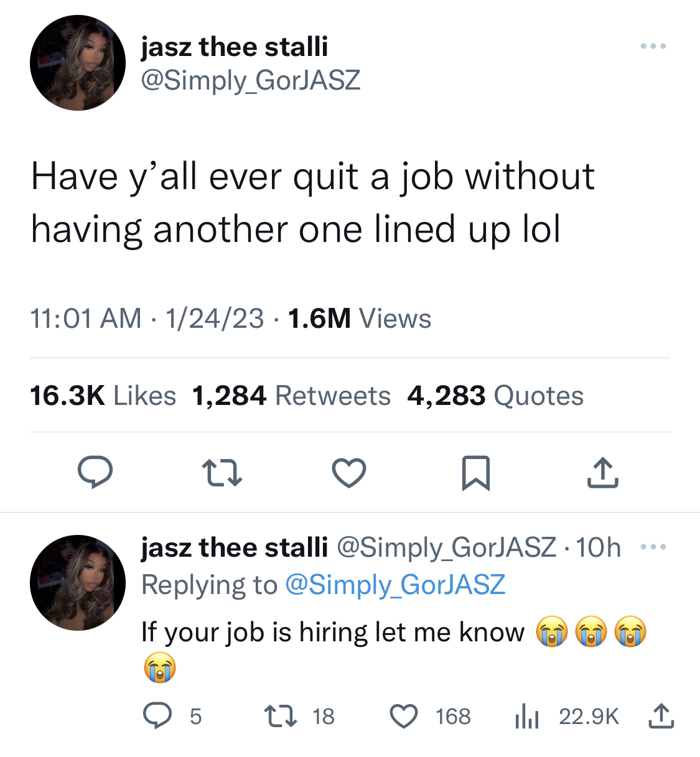View analytics showing 22.9K views

[x=566, y=716]
